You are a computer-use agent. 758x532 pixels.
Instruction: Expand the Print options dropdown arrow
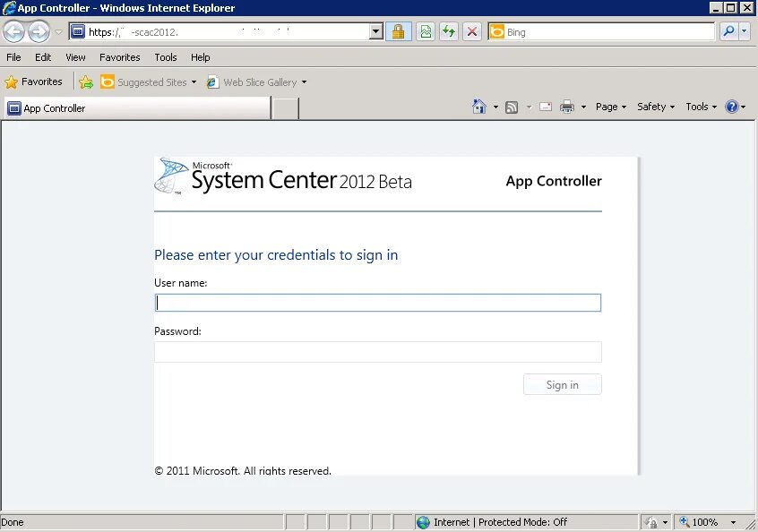tap(583, 107)
